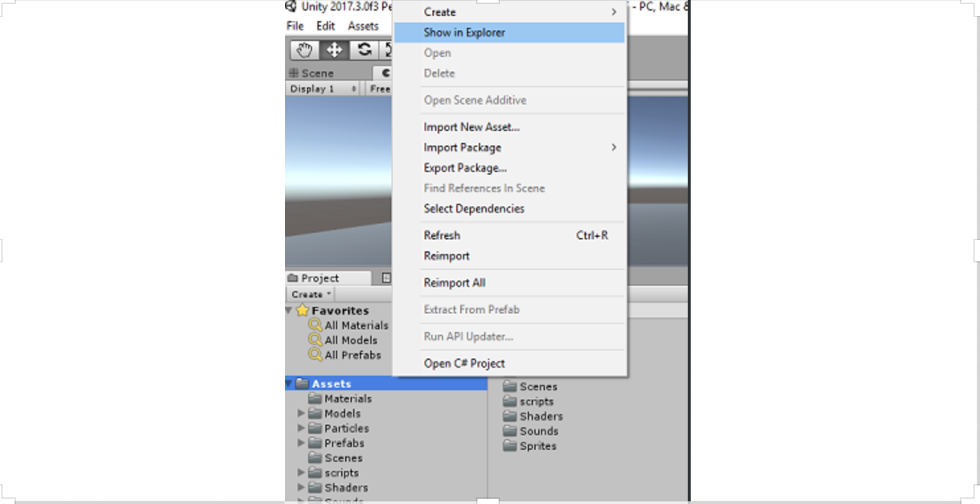Screen dimensions: 980x504
Task: Click the Scenes folder icon in right pane
Action: point(509,386)
